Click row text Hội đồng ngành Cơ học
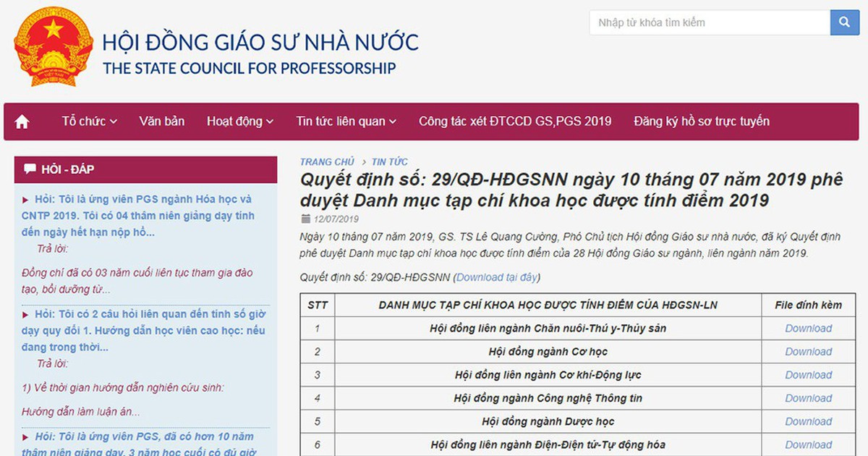 [x=548, y=352]
